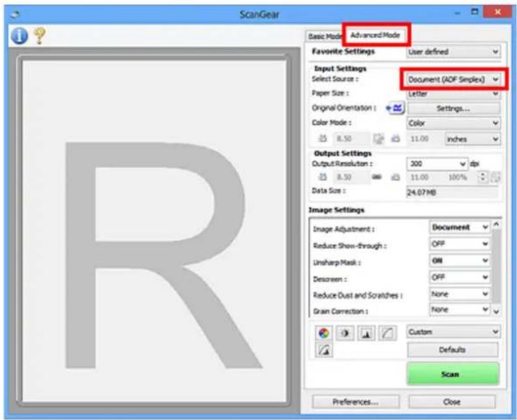Open Select Source dropdown
This screenshot has width=517, height=420.
(454, 80)
